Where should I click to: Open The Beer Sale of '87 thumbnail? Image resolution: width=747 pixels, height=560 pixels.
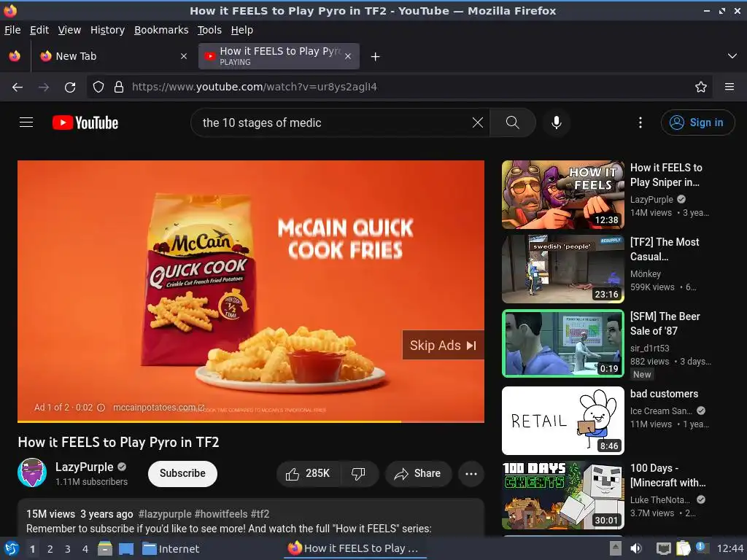(x=562, y=343)
